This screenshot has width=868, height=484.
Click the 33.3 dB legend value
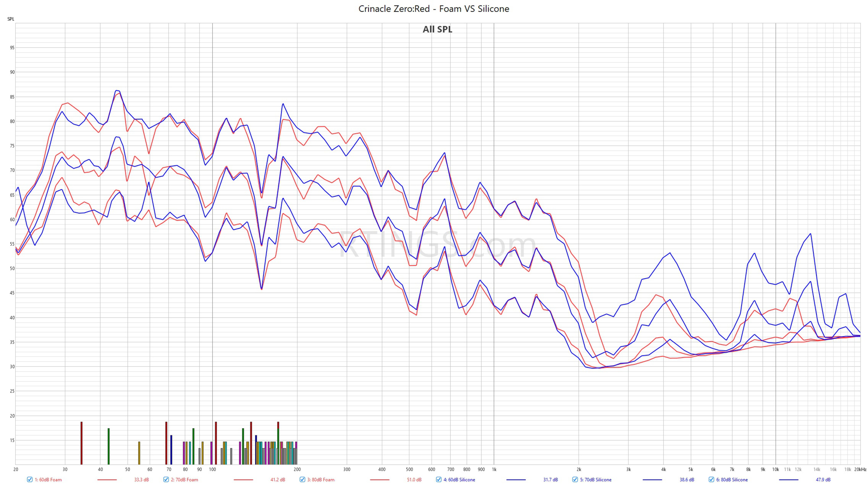[141, 480]
